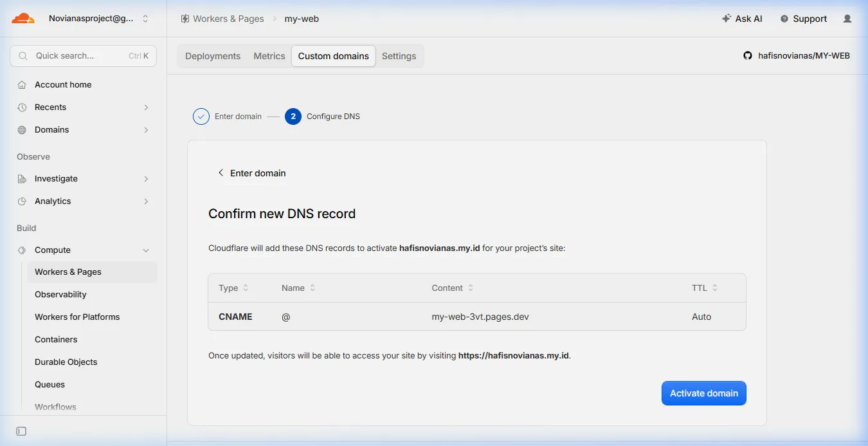Viewport: 868px width, 446px height.
Task: Switch to Metrics tab
Action: [x=269, y=56]
